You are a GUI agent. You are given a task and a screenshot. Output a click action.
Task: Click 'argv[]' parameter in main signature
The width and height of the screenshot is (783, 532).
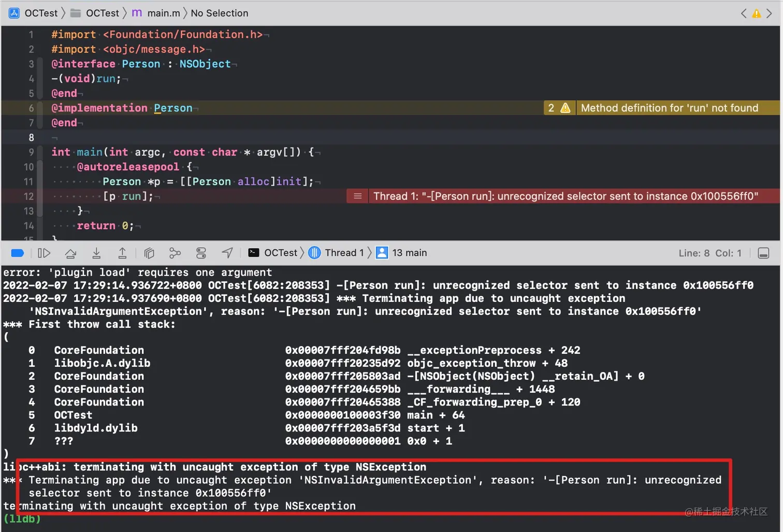pyautogui.click(x=279, y=152)
